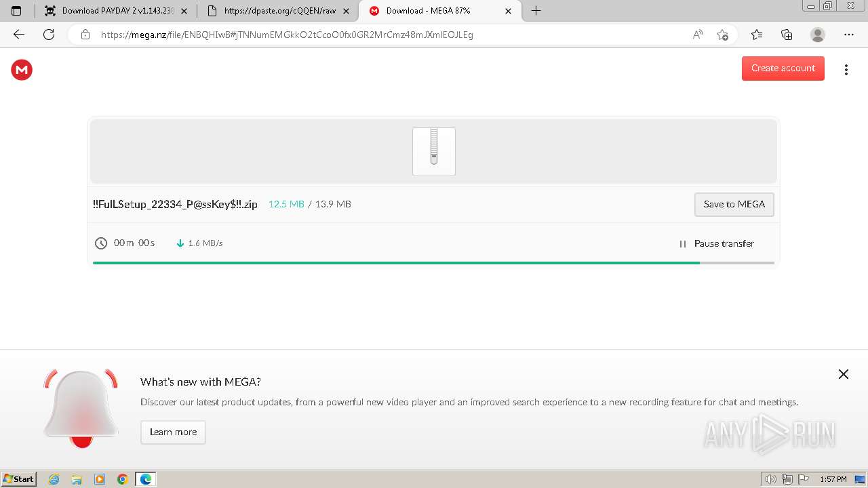868x488 pixels.
Task: Open Edge Settings and more menu
Action: coord(849,35)
